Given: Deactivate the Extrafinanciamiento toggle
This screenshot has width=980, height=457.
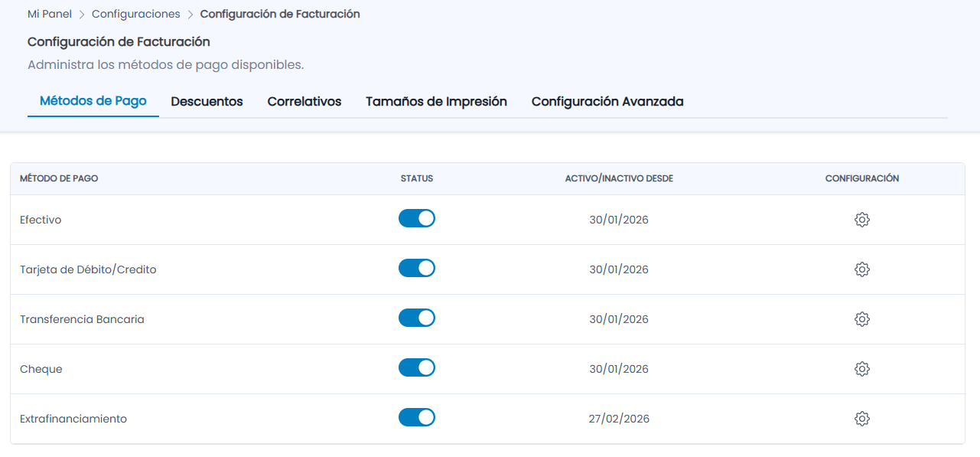Looking at the screenshot, I should click(x=417, y=417).
